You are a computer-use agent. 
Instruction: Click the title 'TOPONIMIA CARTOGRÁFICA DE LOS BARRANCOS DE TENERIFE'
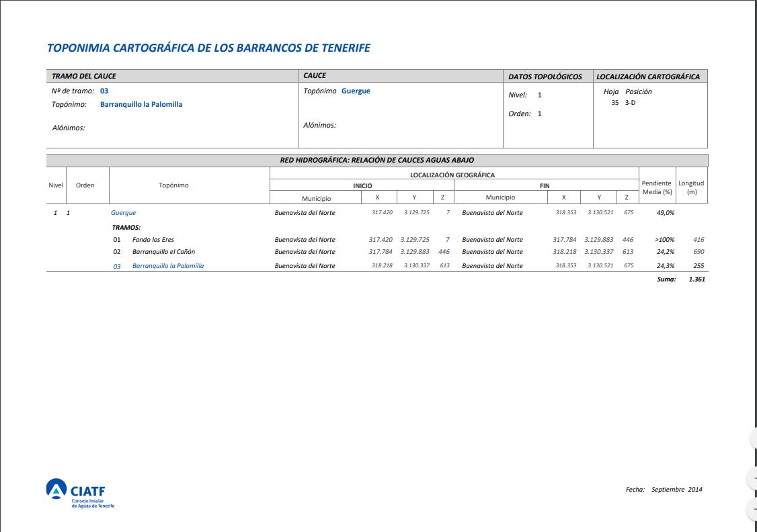208,48
